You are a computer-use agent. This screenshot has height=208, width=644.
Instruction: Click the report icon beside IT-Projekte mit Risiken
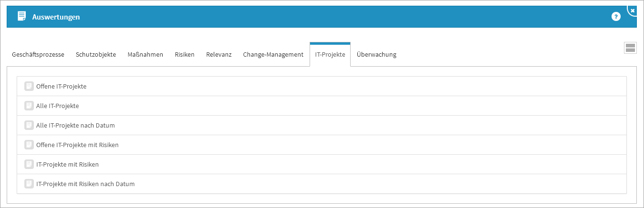click(x=29, y=164)
